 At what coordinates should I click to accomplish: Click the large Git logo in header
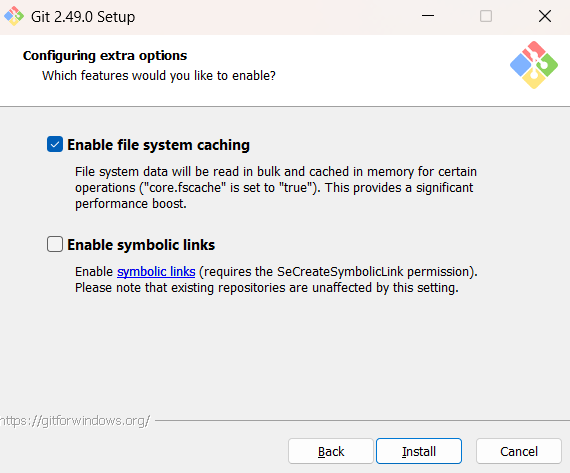pyautogui.click(x=534, y=65)
